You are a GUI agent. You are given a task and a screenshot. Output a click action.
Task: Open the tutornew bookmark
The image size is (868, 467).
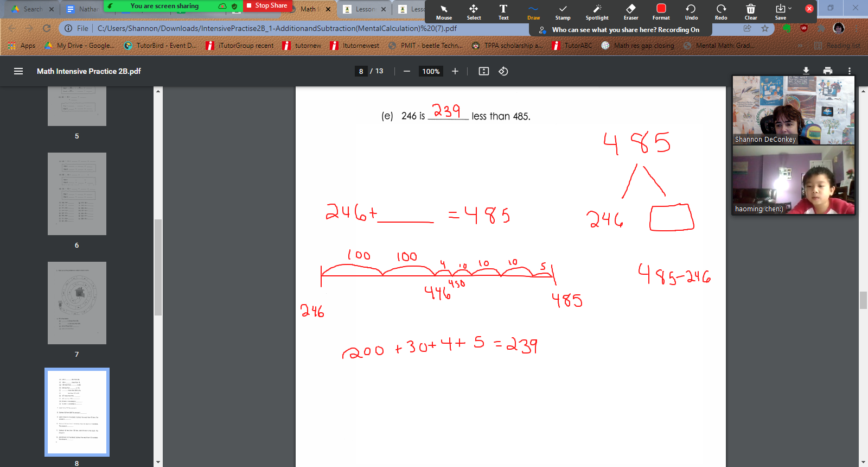302,46
